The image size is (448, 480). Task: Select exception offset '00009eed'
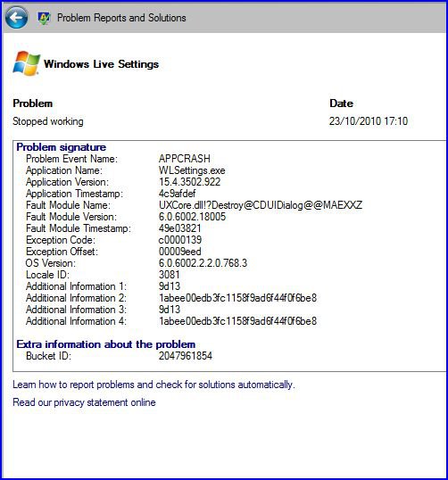179,252
